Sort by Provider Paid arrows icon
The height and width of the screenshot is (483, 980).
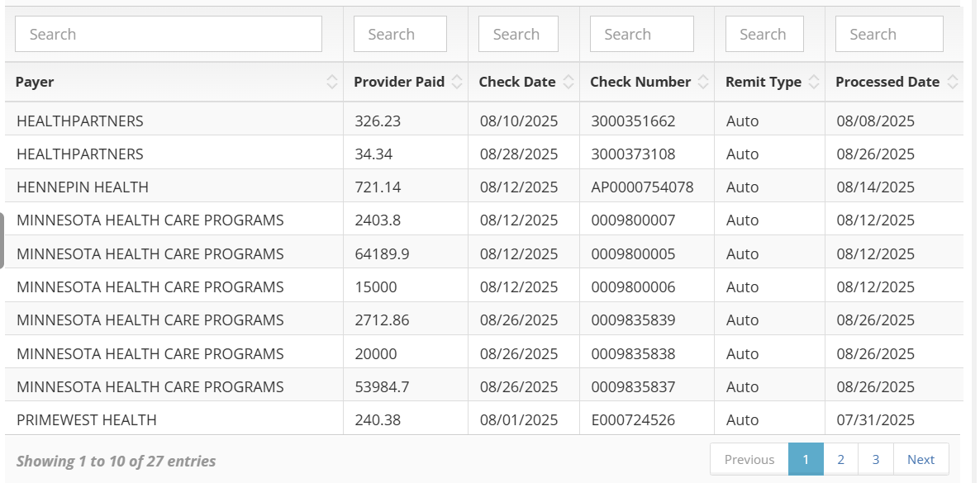pos(457,82)
